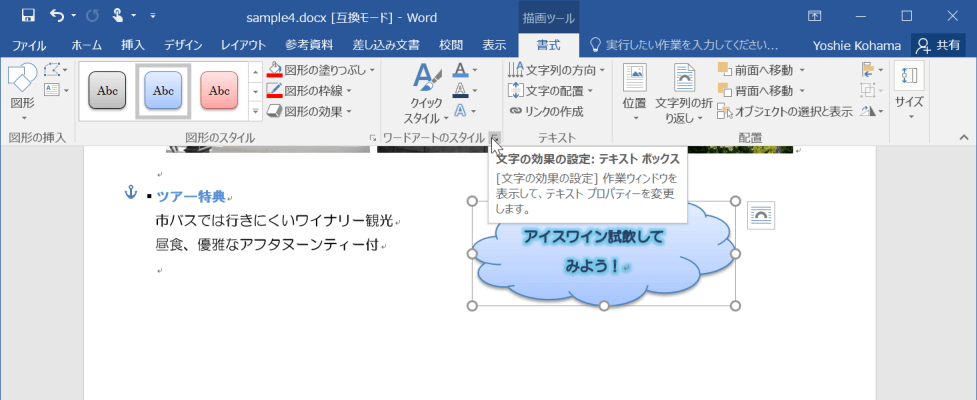This screenshot has width=977, height=400.
Task: Switch to the ホーム tab
Action: [87, 45]
